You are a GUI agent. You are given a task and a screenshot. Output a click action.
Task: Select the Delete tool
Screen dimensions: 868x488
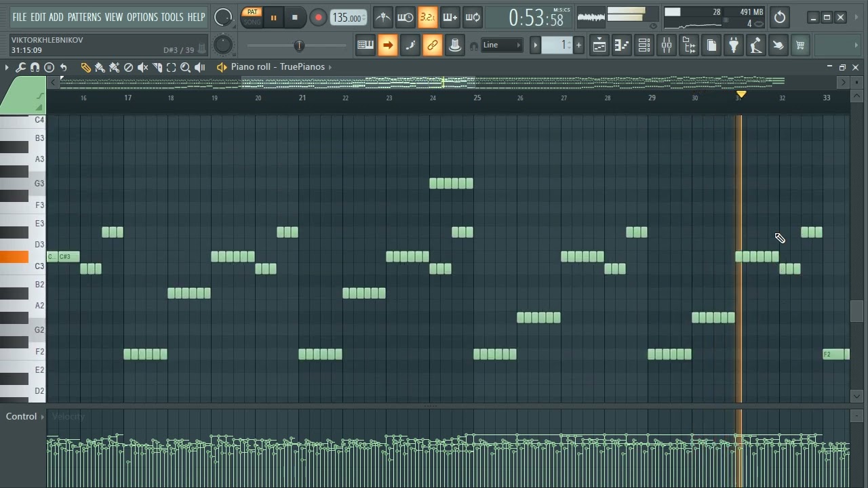pos(129,67)
